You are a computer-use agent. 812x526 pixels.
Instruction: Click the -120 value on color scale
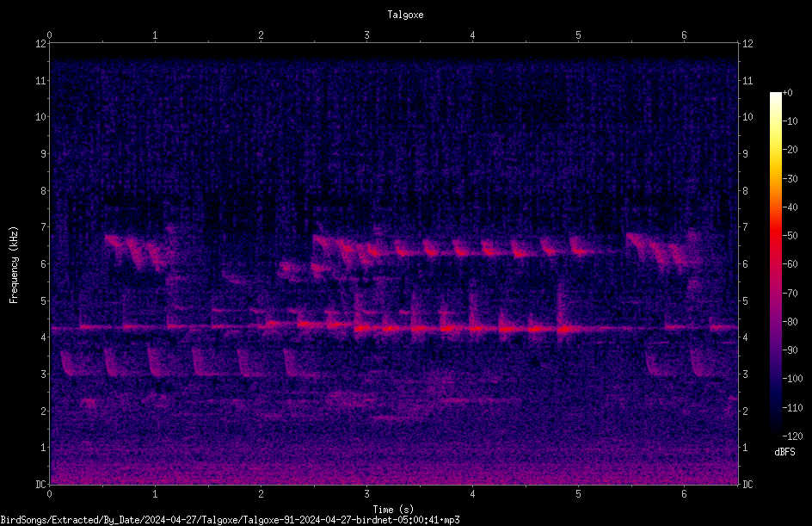(792, 436)
